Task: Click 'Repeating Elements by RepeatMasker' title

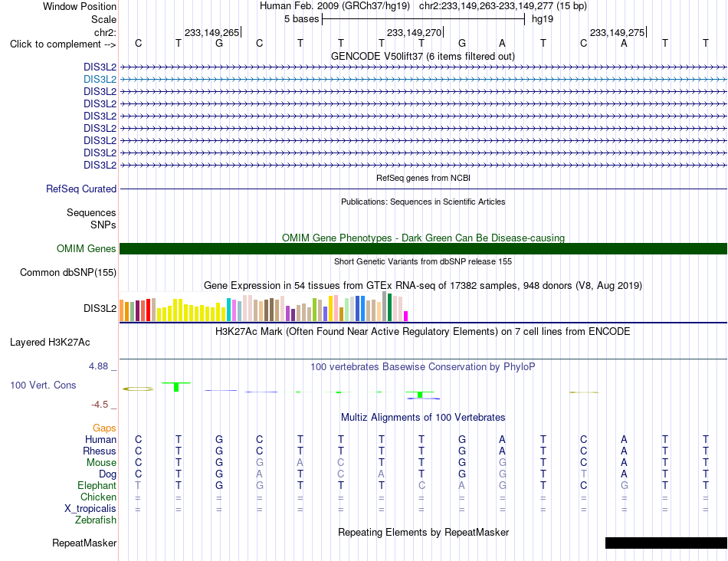Action: tap(423, 532)
